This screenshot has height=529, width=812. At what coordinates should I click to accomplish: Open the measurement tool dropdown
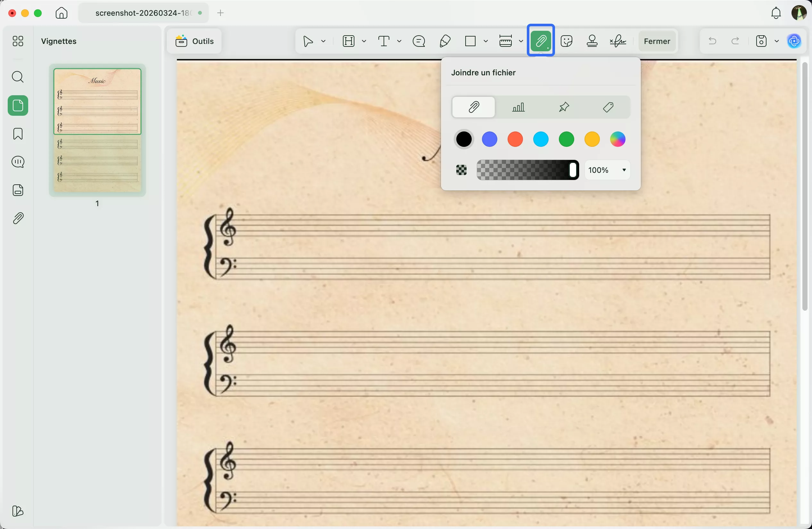click(x=521, y=41)
